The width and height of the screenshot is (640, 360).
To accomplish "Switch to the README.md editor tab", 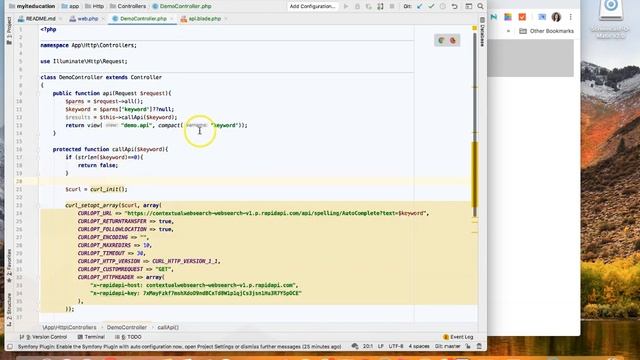I will [40, 19].
